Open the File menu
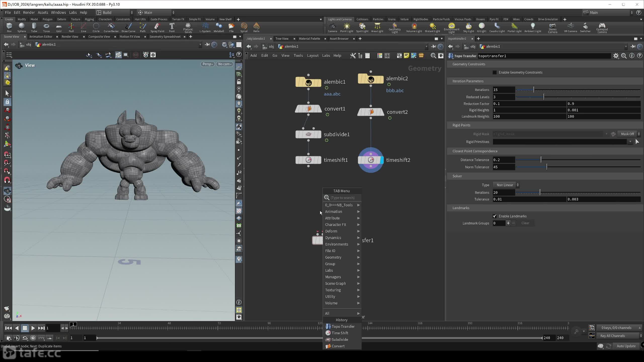Screen dimensions: 644x362 click(x=8, y=13)
